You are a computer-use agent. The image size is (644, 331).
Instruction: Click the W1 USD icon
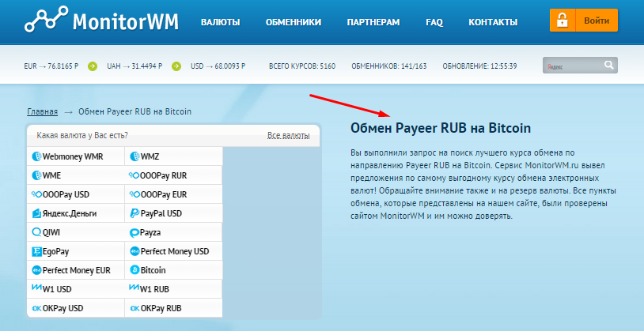pyautogui.click(x=37, y=288)
